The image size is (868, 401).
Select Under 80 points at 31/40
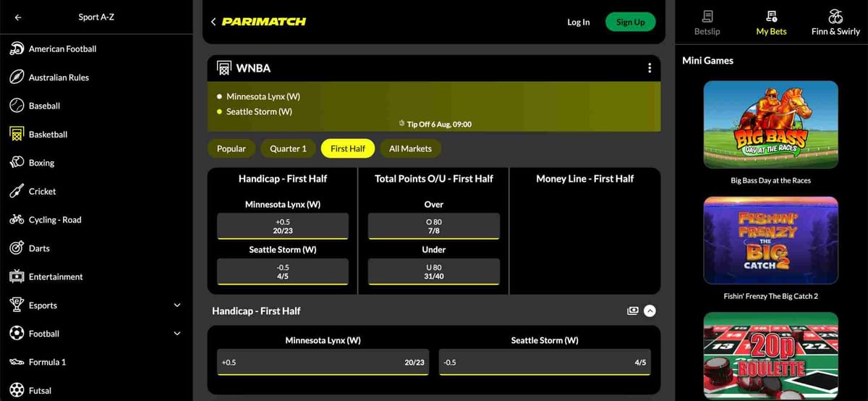point(434,271)
